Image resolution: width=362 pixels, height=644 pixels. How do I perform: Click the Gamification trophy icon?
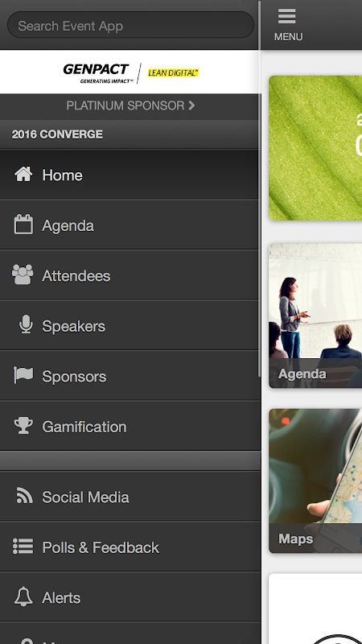point(23,426)
